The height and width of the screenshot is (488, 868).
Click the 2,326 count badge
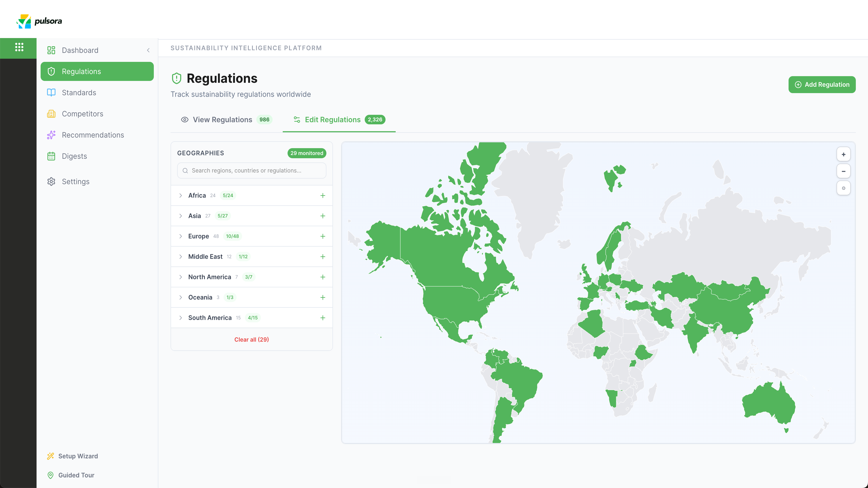coord(375,119)
